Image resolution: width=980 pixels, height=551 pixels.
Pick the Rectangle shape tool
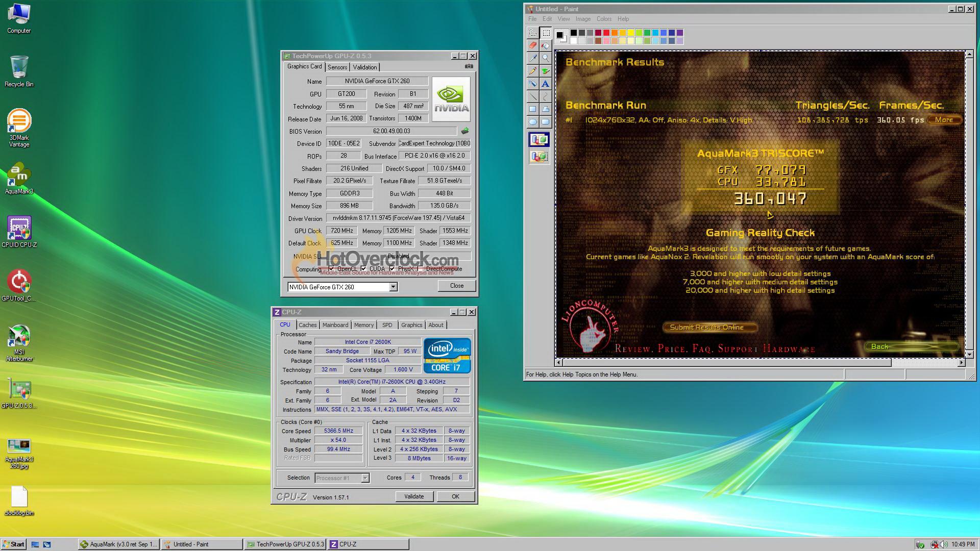point(533,109)
